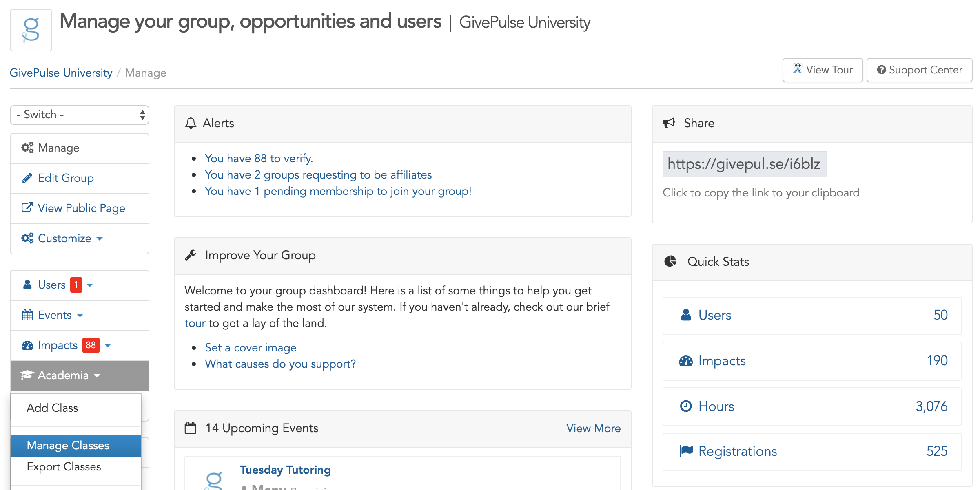Select Add Class from Academia menu
The width and height of the screenshot is (980, 490).
point(76,408)
